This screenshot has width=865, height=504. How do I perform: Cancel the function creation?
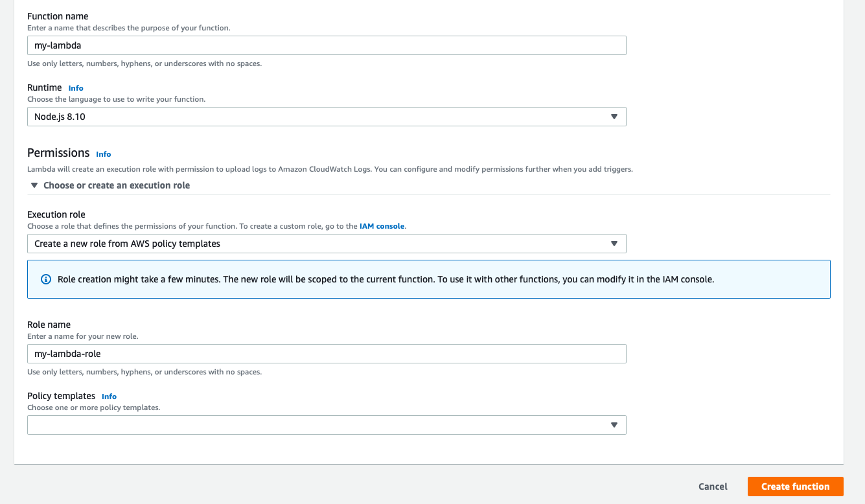pos(713,487)
